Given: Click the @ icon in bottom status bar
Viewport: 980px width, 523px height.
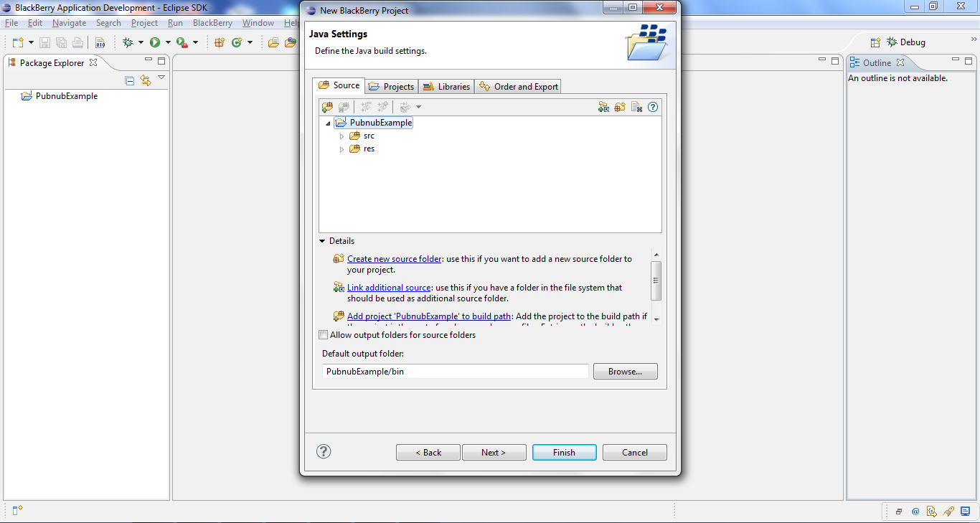Looking at the screenshot, I should click(x=915, y=512).
